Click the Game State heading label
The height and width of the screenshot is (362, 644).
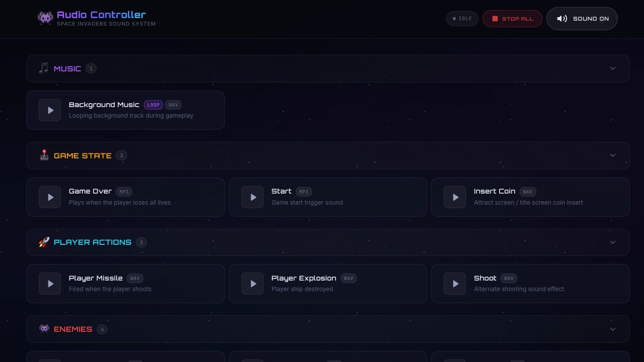point(83,155)
